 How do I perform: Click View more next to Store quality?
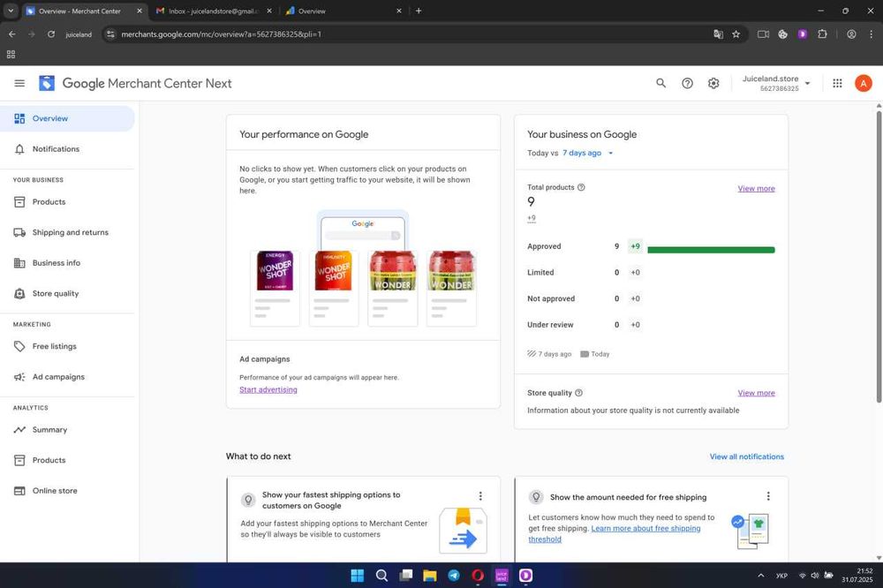tap(757, 393)
